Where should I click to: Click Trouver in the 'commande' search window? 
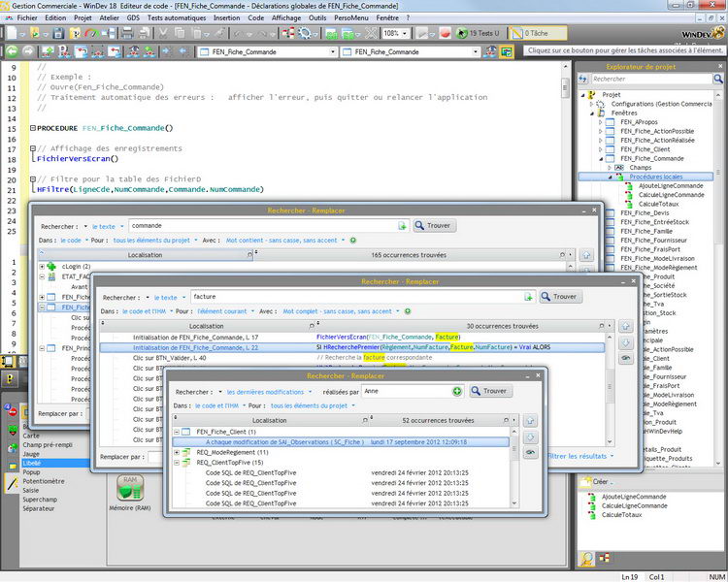(x=435, y=226)
